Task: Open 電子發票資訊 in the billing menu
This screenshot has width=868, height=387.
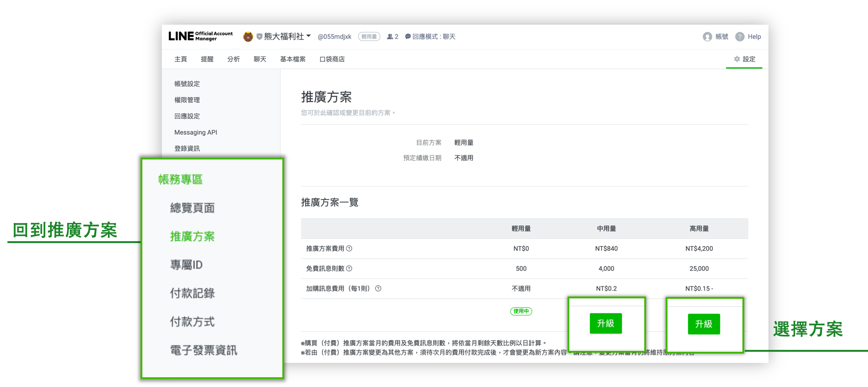Action: point(204,350)
